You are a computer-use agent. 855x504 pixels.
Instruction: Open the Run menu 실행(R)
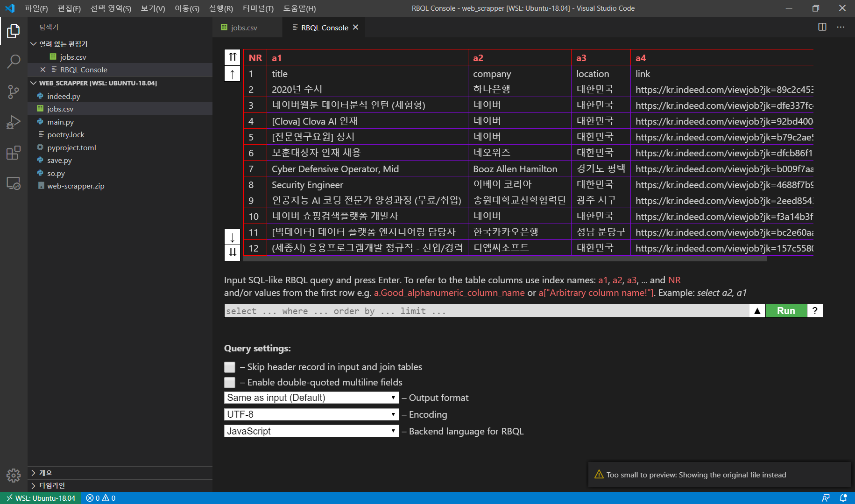(221, 8)
